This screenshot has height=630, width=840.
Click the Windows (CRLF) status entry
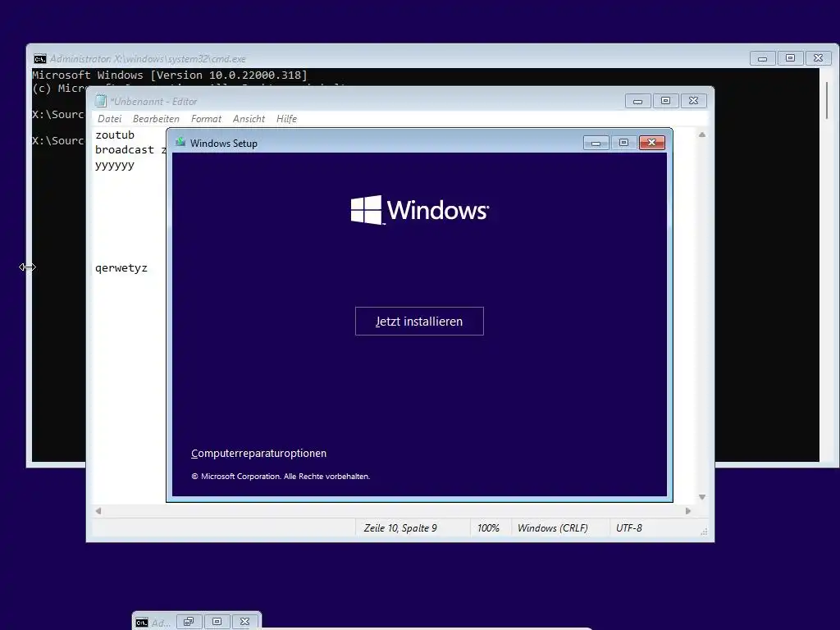coord(552,528)
